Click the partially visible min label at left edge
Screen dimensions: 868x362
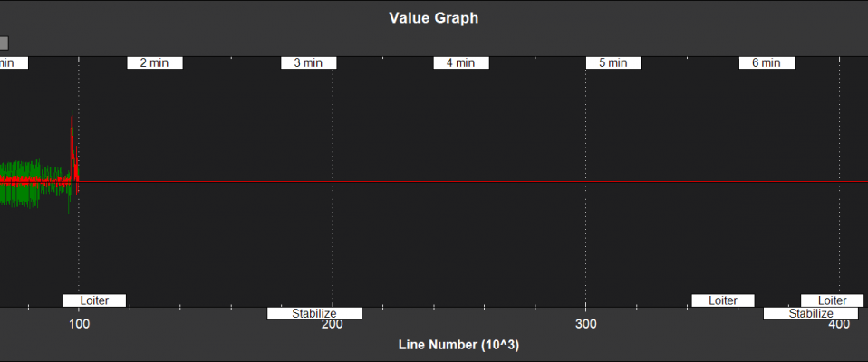13,63
